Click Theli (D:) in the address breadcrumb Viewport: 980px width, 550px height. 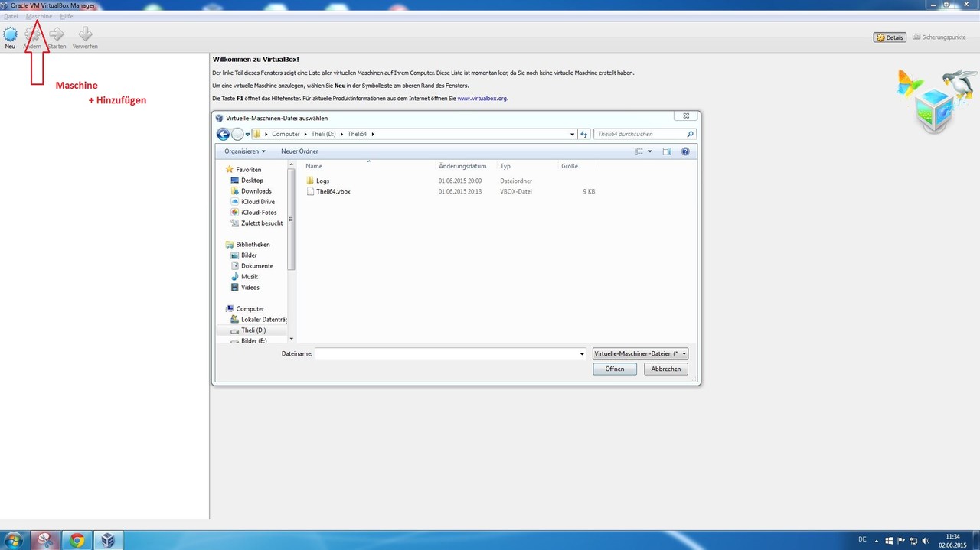click(323, 134)
